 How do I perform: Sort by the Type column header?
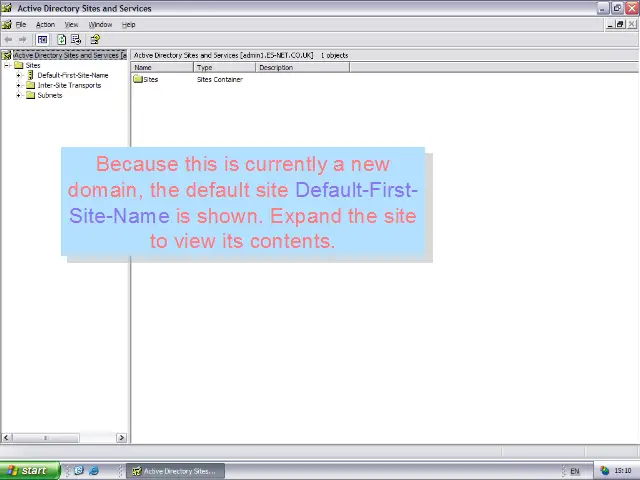[x=224, y=67]
